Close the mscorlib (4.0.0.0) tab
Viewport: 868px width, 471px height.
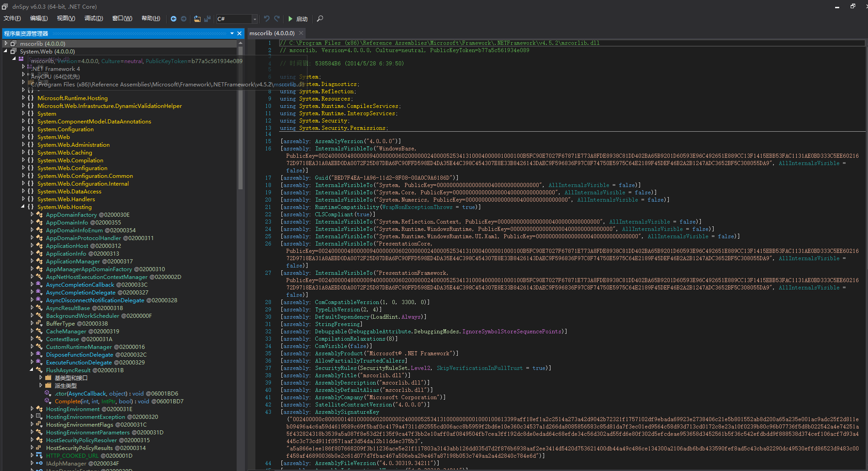301,33
